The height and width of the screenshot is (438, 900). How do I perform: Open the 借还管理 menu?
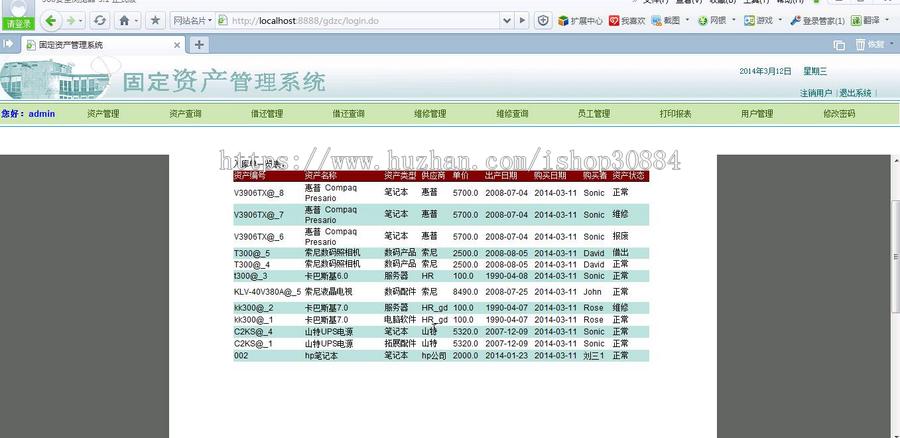(x=267, y=114)
